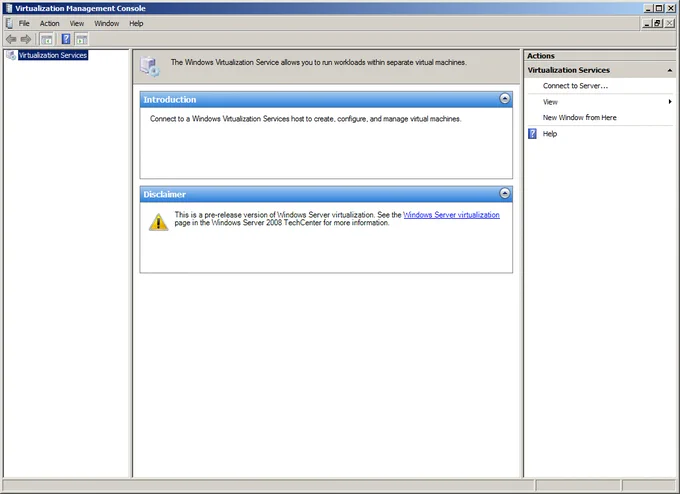Restore the inner MDI child window
Image resolution: width=680 pixels, height=494 pixels.
(x=658, y=23)
